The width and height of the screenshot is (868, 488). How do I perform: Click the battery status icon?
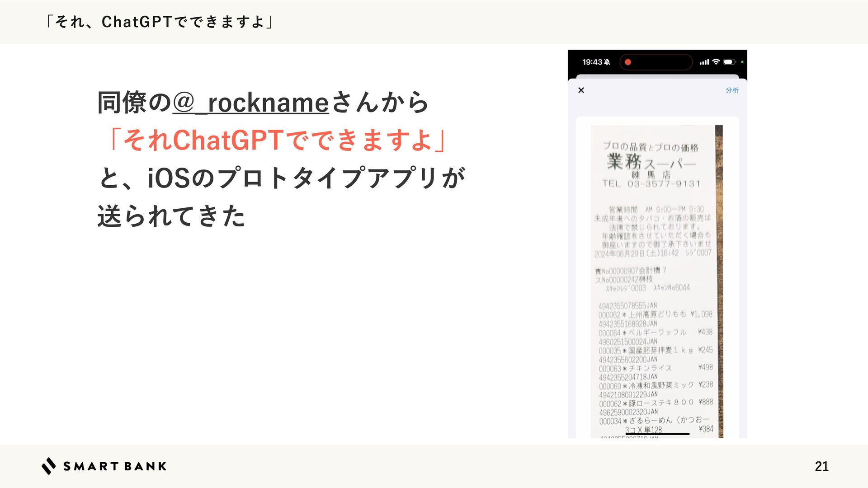(x=729, y=62)
